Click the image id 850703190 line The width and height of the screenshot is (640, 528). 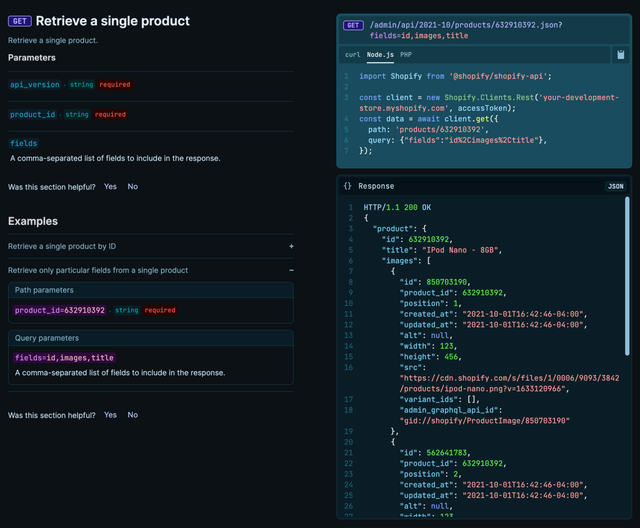[x=435, y=282]
